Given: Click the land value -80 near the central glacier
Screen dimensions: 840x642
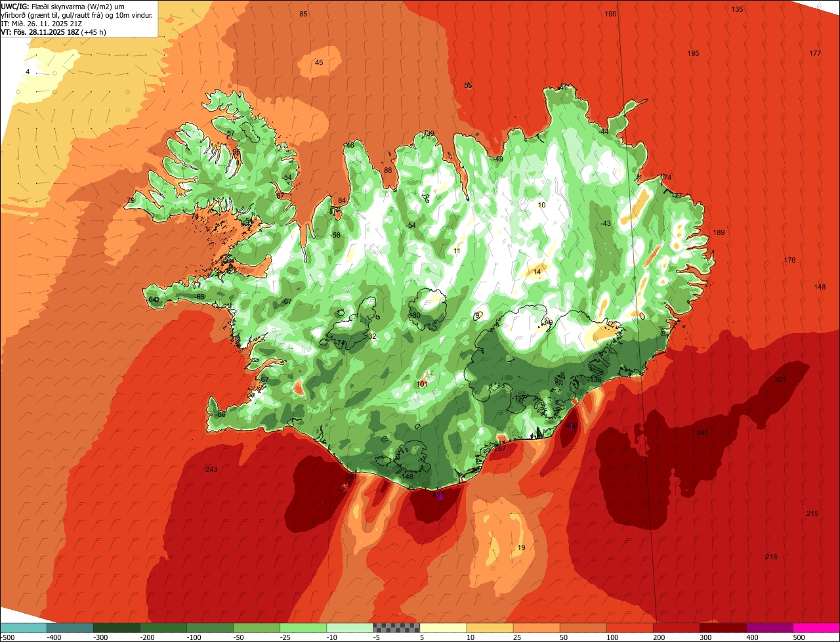Looking at the screenshot, I should pyautogui.click(x=414, y=315).
